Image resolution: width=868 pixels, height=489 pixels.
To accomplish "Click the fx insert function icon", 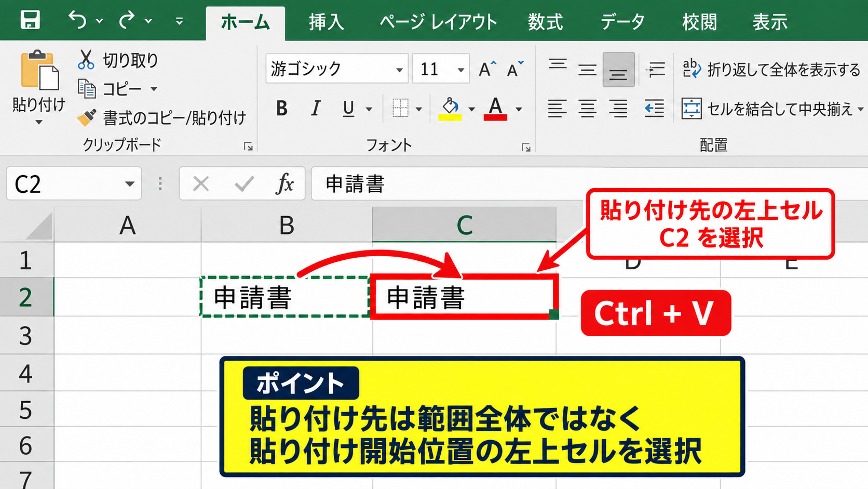I will click(x=284, y=183).
